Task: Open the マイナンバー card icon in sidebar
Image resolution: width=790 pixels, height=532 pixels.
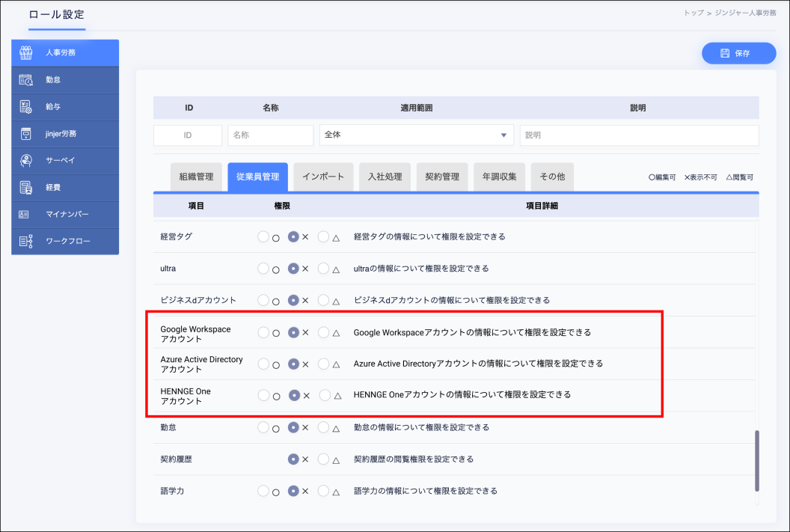Action: tap(24, 214)
